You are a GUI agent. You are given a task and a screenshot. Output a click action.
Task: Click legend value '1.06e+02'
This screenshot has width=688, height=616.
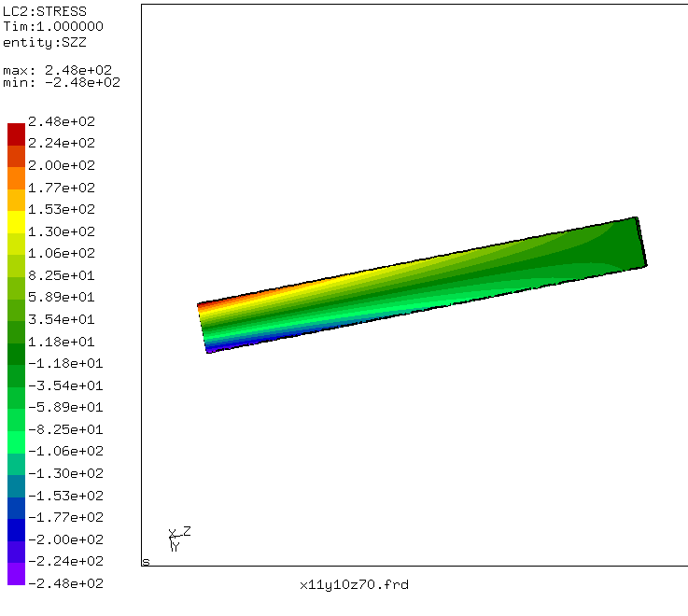click(62, 253)
